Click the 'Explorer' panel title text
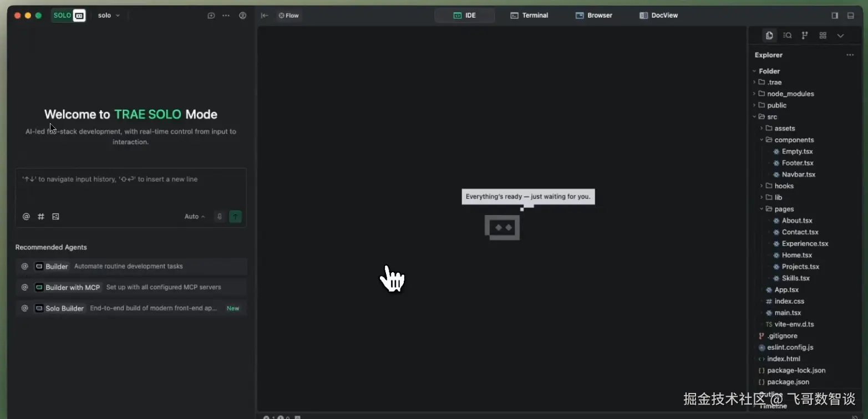 [769, 55]
